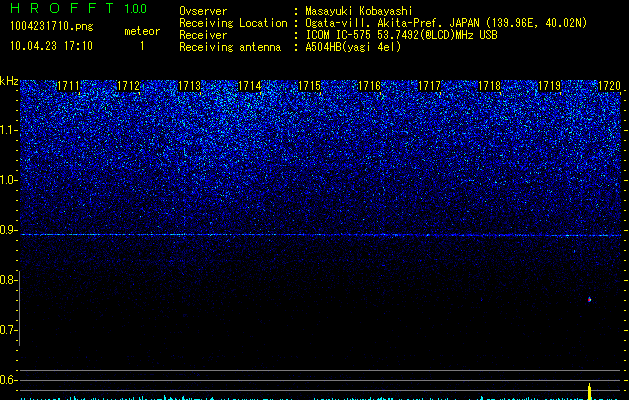Click the meteor label

coord(142,31)
